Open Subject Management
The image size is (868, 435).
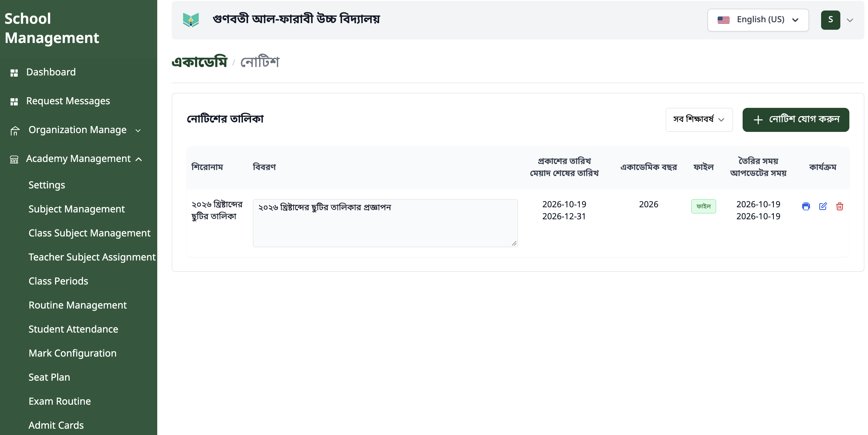tap(76, 209)
